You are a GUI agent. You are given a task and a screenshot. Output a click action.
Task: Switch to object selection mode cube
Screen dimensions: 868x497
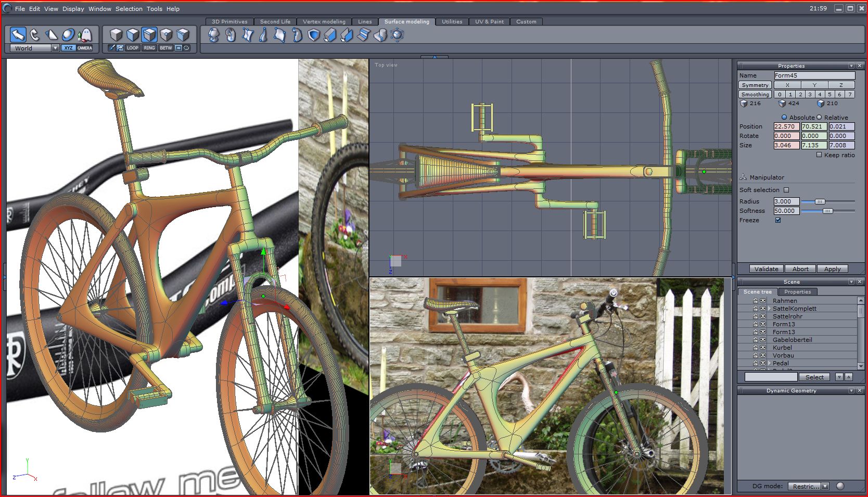[116, 35]
